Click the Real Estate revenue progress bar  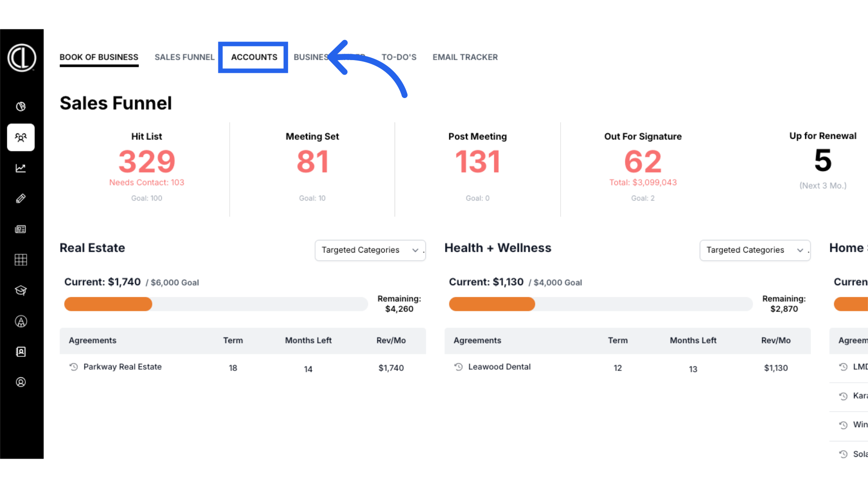coord(216,304)
